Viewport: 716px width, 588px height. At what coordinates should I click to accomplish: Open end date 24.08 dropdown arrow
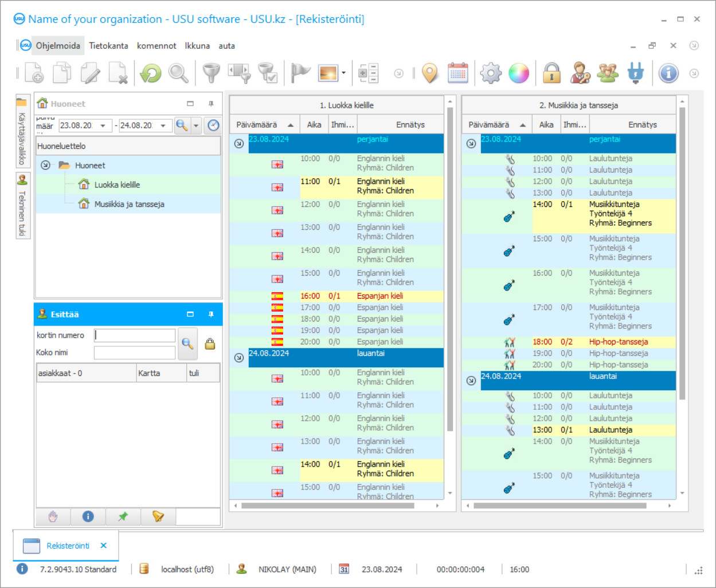pyautogui.click(x=163, y=126)
